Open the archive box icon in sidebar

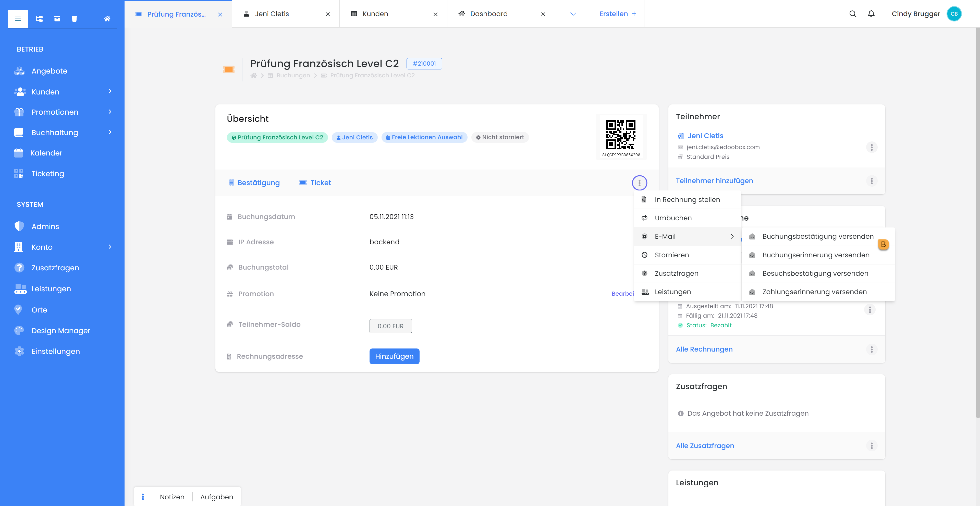[57, 19]
